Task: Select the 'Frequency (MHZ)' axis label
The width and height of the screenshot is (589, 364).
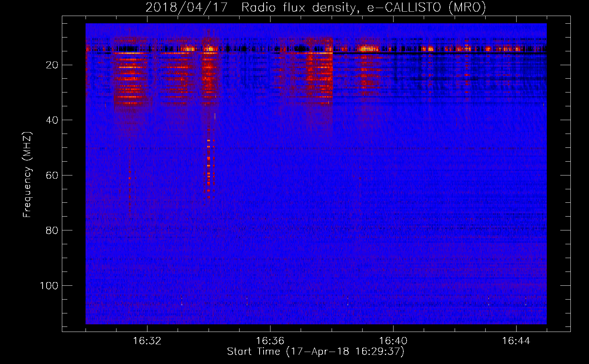Action: (27, 174)
